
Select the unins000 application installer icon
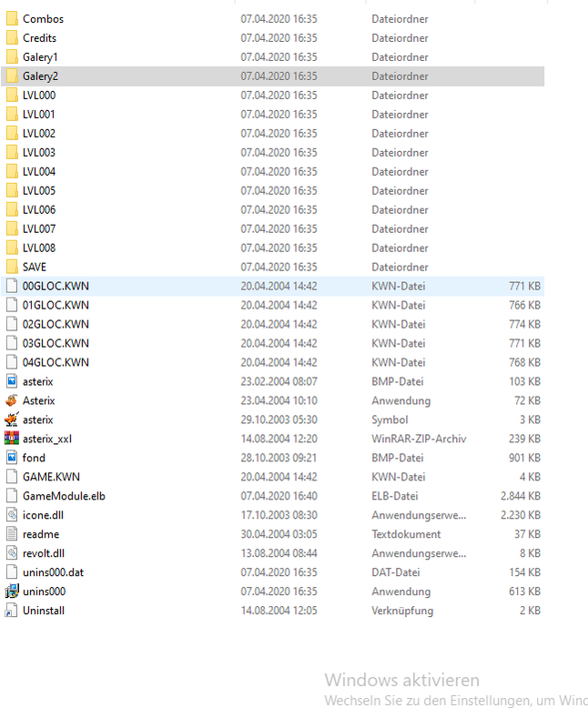pyautogui.click(x=12, y=591)
